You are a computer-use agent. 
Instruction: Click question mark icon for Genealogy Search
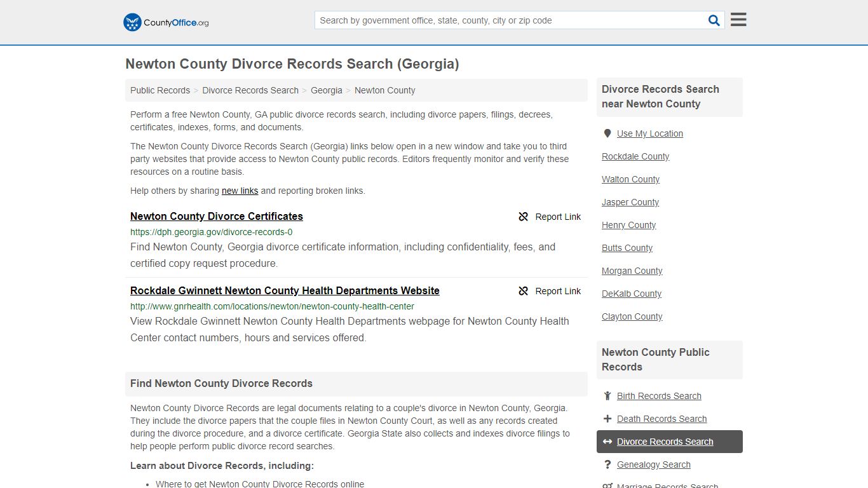click(x=607, y=464)
